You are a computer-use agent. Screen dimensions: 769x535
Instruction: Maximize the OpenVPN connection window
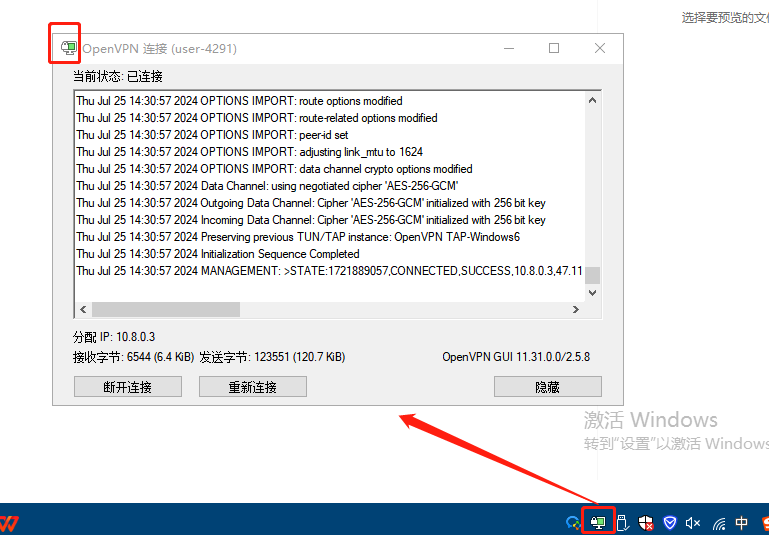tap(554, 48)
